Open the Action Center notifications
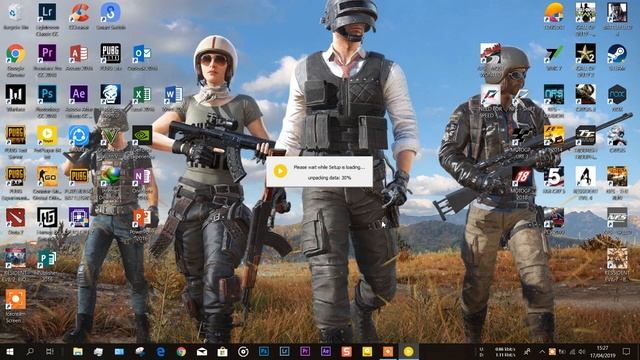This screenshot has width=640, height=360. click(626, 351)
